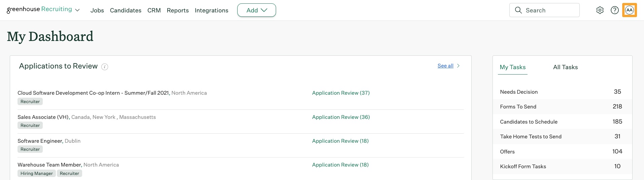Navigate to Reports
Viewport: 644px width, 180px height.
(177, 10)
